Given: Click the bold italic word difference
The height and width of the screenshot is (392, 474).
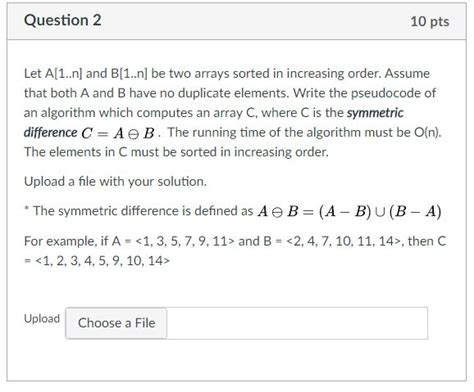Looking at the screenshot, I should coord(50,133).
